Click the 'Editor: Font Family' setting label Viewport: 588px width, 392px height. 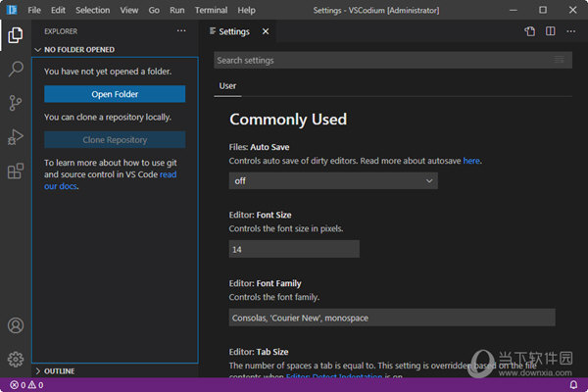(266, 283)
